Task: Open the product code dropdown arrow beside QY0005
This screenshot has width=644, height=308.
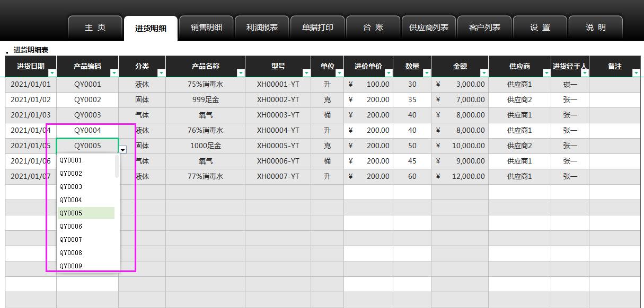Action: click(x=122, y=150)
